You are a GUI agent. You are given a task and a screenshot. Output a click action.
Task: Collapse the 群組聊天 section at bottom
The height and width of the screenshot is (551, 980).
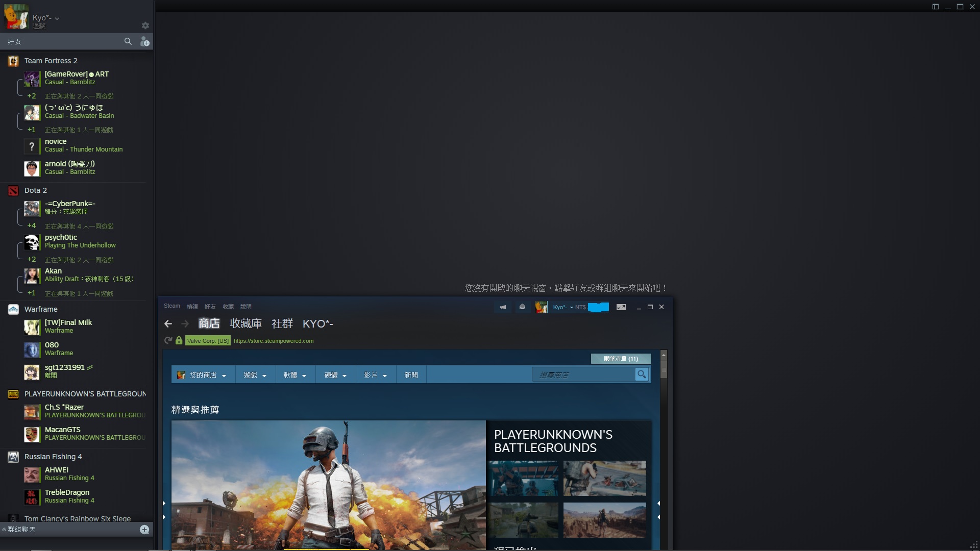[5, 530]
